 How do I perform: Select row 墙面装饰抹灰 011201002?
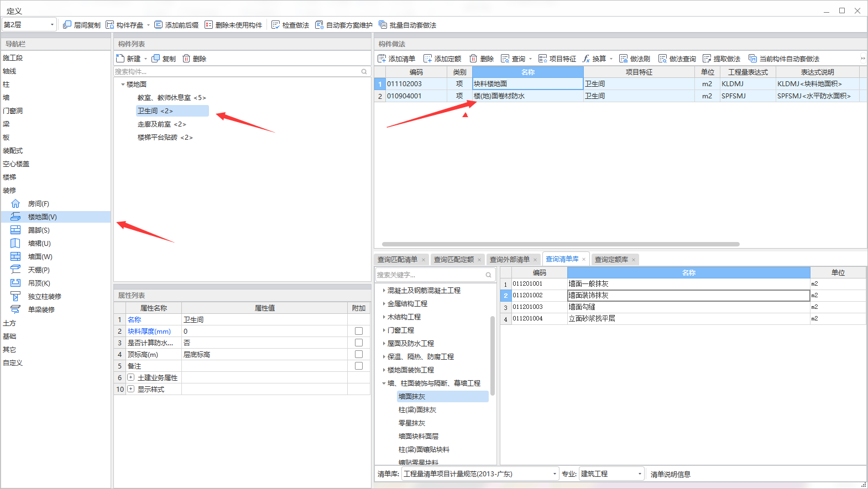click(683, 296)
